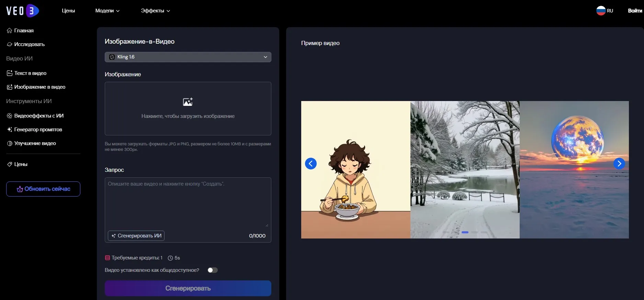The width and height of the screenshot is (644, 300).
Task: Open the Kling 1.6 model dropdown
Action: [188, 57]
